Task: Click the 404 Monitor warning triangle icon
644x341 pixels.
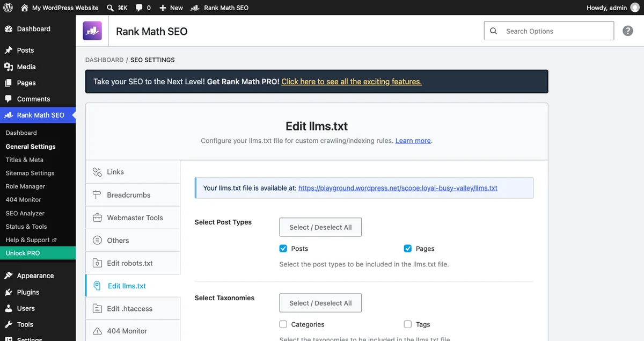Action: (x=97, y=331)
